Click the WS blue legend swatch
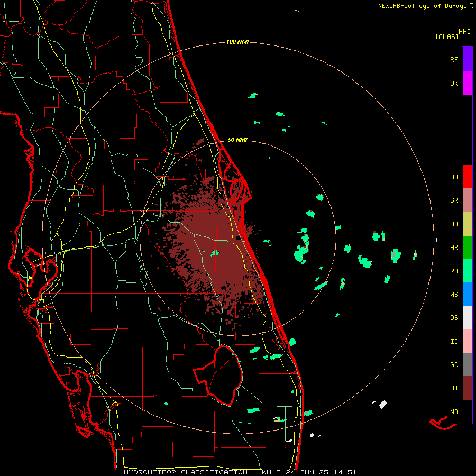476x476 pixels. coord(467,294)
